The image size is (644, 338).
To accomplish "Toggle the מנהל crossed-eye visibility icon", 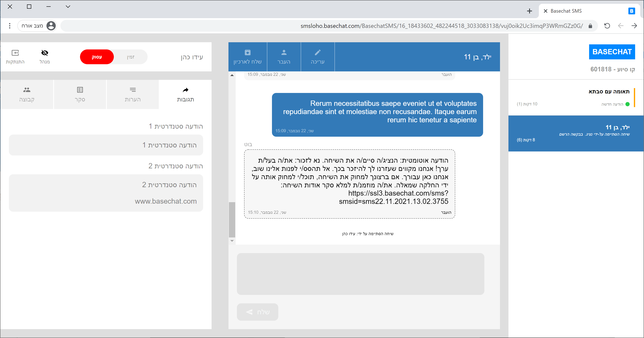I will 45,53.
